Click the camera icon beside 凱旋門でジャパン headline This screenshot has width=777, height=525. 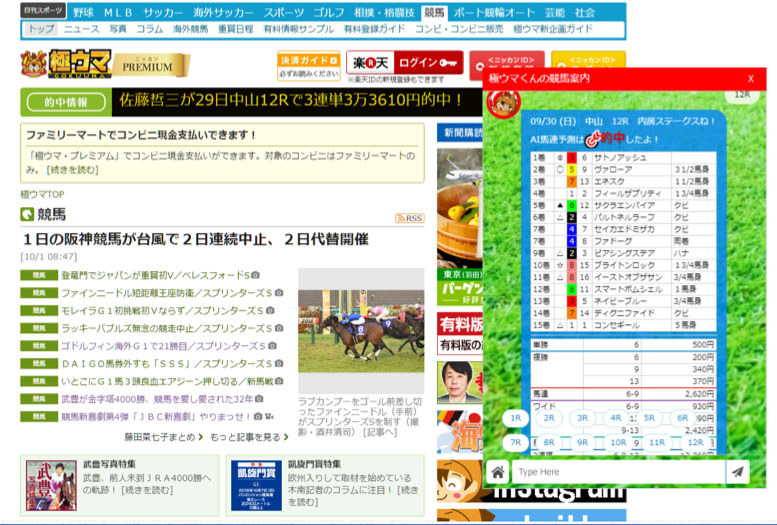point(255,275)
